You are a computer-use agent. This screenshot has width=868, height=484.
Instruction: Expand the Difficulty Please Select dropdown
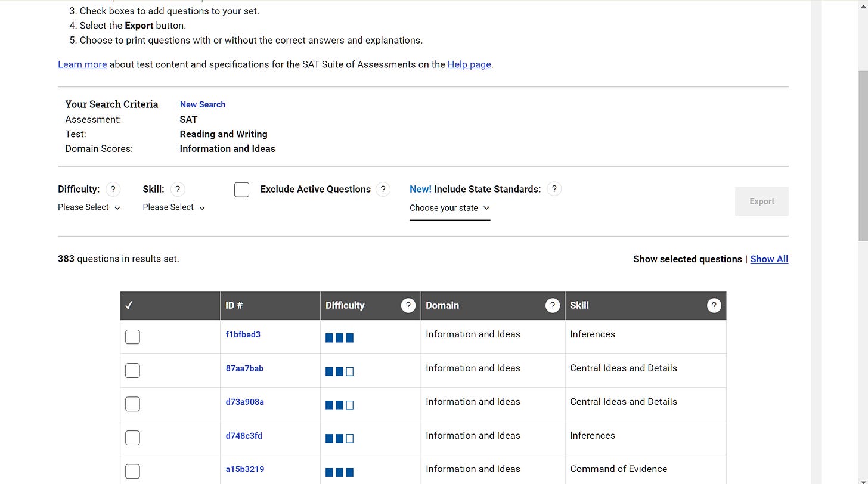(x=89, y=207)
